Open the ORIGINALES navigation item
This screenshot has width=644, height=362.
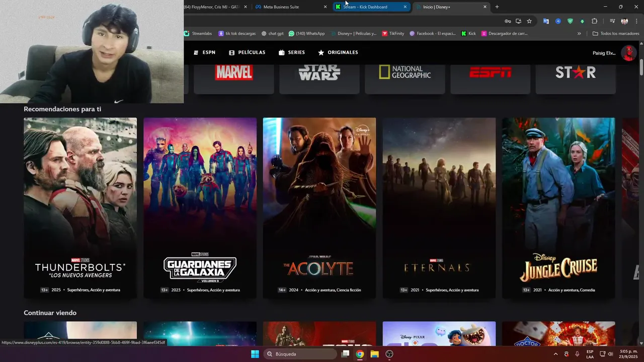tap(338, 52)
